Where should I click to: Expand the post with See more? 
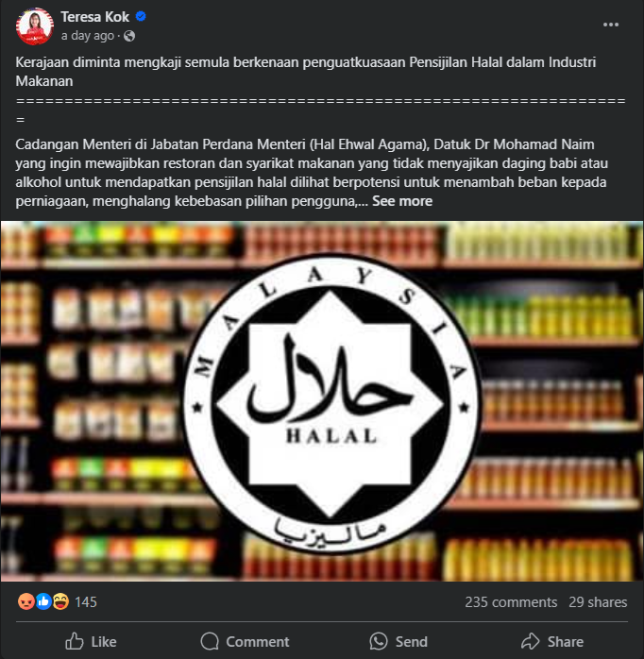pyautogui.click(x=402, y=201)
